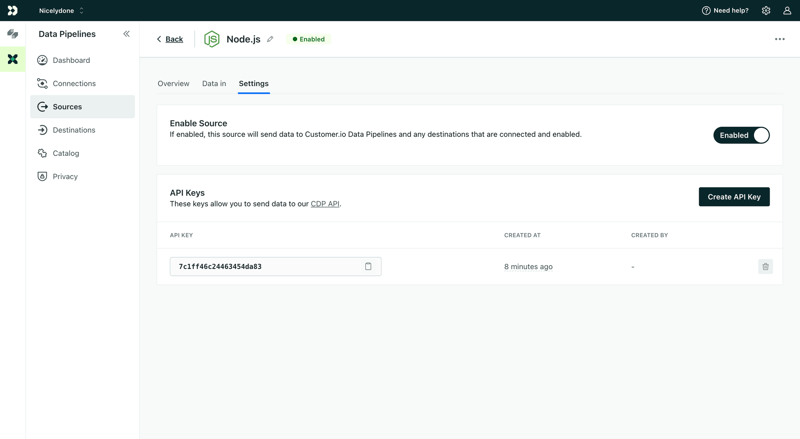This screenshot has width=800, height=439.
Task: Click the Data Pipelines sidebar heading
Action: point(67,34)
